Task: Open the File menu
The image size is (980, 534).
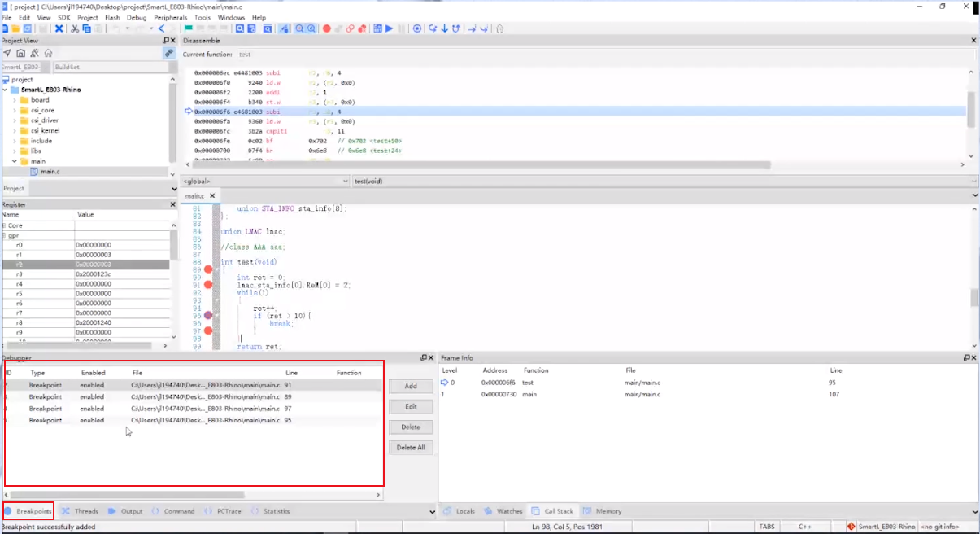Action: pyautogui.click(x=7, y=17)
